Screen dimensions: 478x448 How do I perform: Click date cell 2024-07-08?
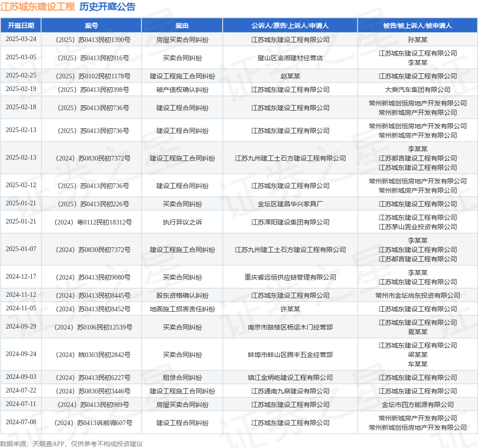(21, 422)
